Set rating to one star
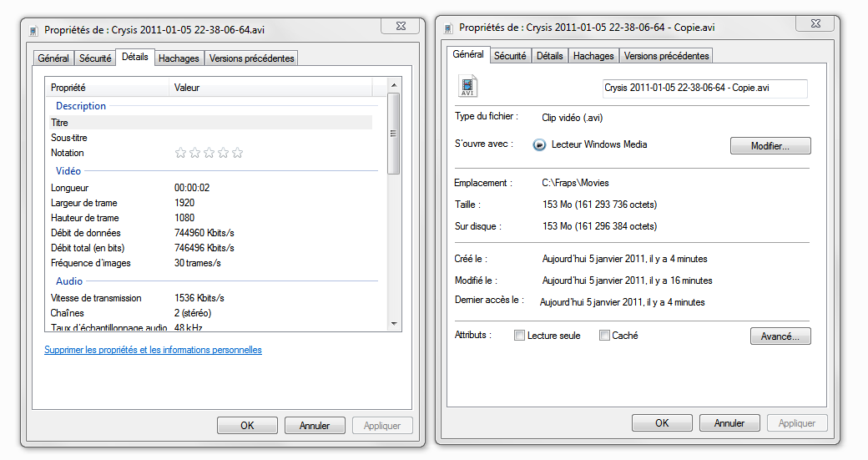 pos(180,153)
